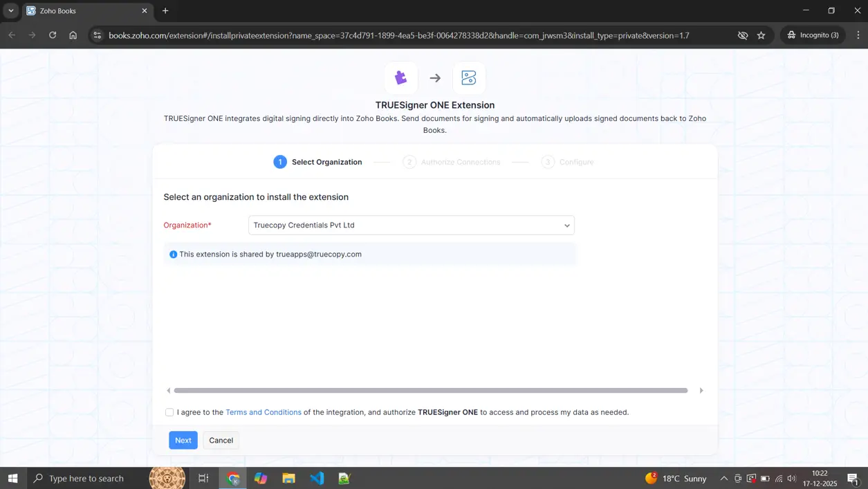Click the TRUESigner ONE Extension heading

434,105
